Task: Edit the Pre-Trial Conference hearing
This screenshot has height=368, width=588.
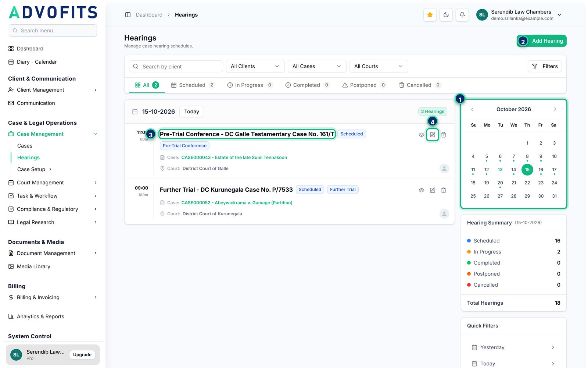Action: click(433, 135)
